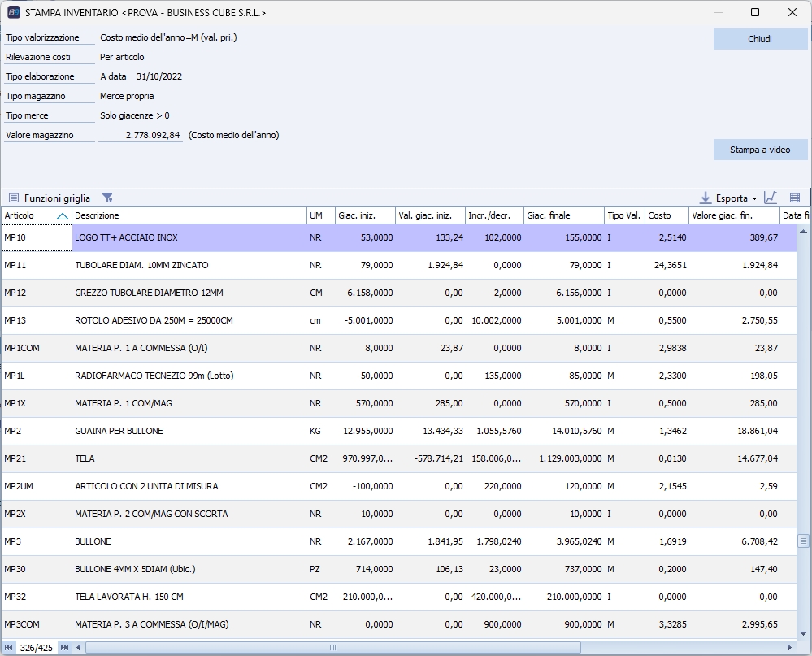Select the MP21 TELA row
The height and width of the screenshot is (656, 812).
click(x=187, y=458)
